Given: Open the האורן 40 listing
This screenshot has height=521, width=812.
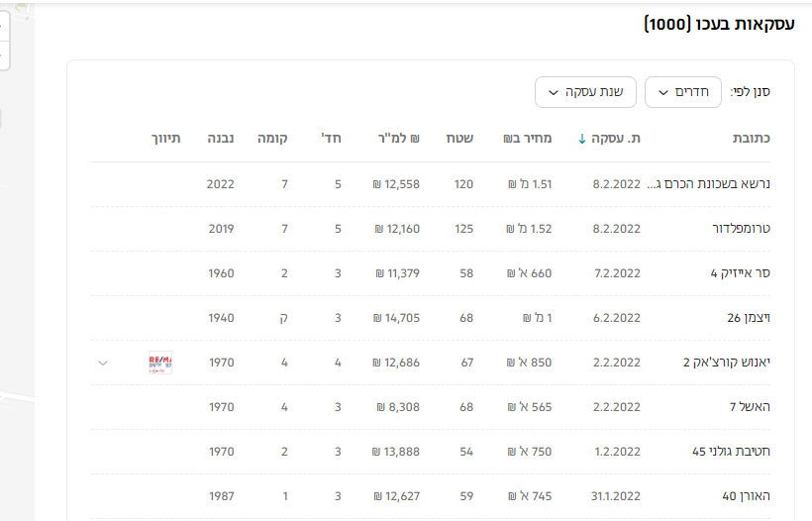Looking at the screenshot, I should coord(746,496).
